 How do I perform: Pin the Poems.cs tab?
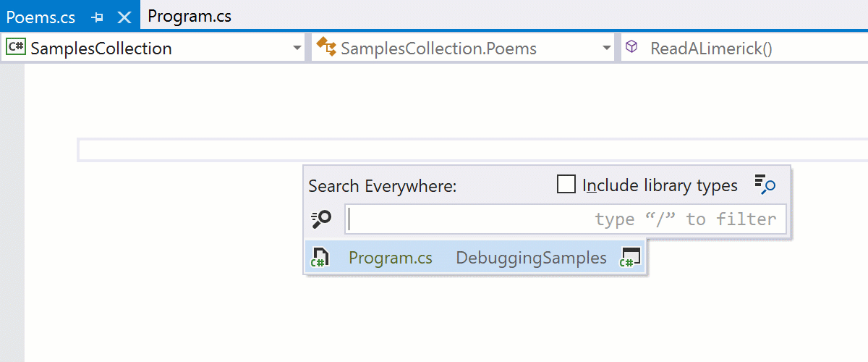click(x=98, y=17)
